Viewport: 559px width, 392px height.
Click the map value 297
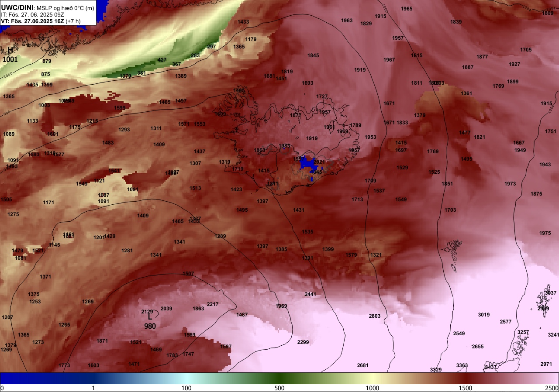pyautogui.click(x=211, y=47)
